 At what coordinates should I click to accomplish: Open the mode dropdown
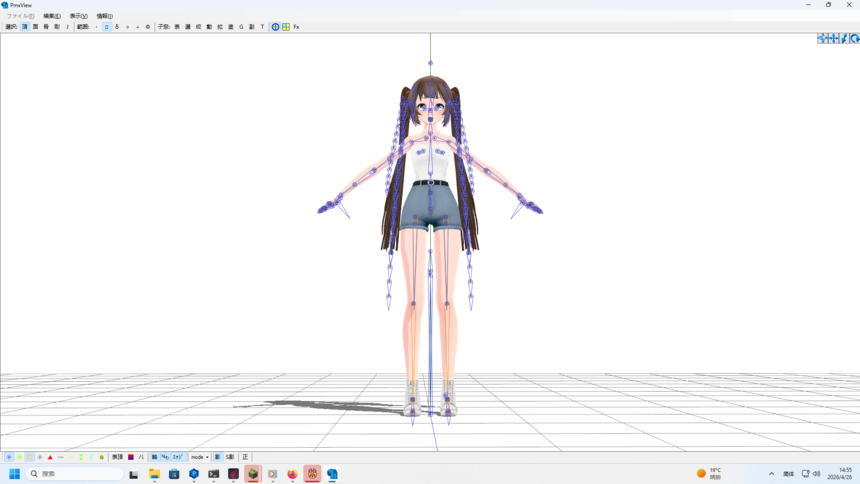tap(199, 457)
